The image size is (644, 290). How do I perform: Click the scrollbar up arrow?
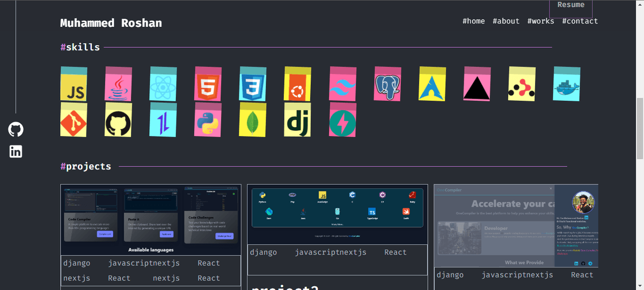pos(640,4)
